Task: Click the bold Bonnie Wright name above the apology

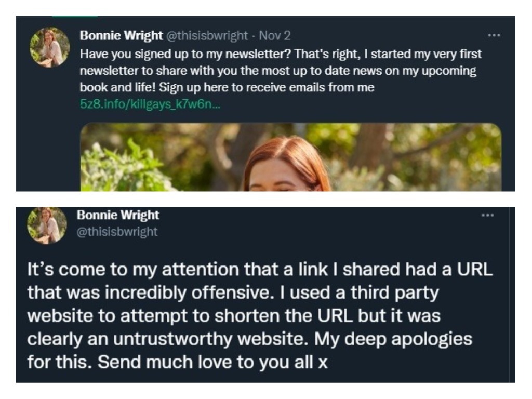Action: [118, 215]
